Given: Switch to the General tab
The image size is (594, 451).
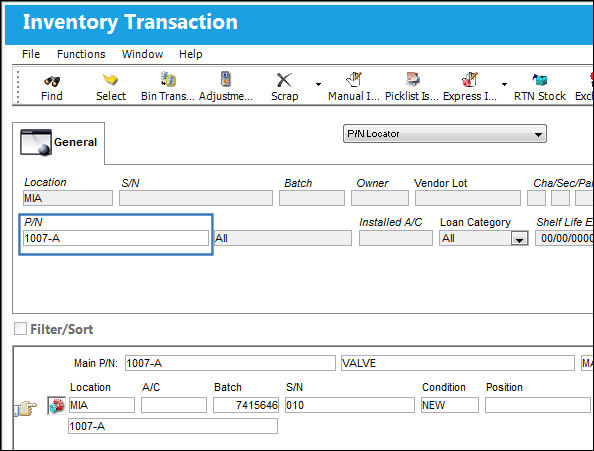Looking at the screenshot, I should coord(59,143).
